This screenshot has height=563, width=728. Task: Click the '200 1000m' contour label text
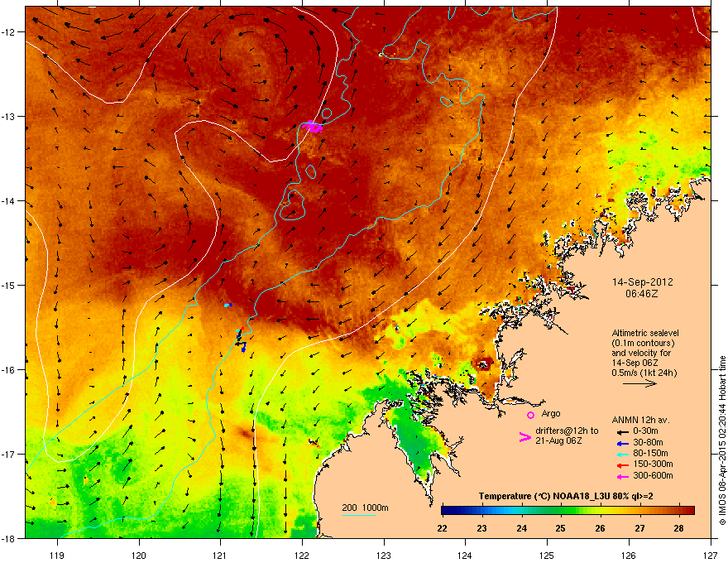tap(365, 508)
